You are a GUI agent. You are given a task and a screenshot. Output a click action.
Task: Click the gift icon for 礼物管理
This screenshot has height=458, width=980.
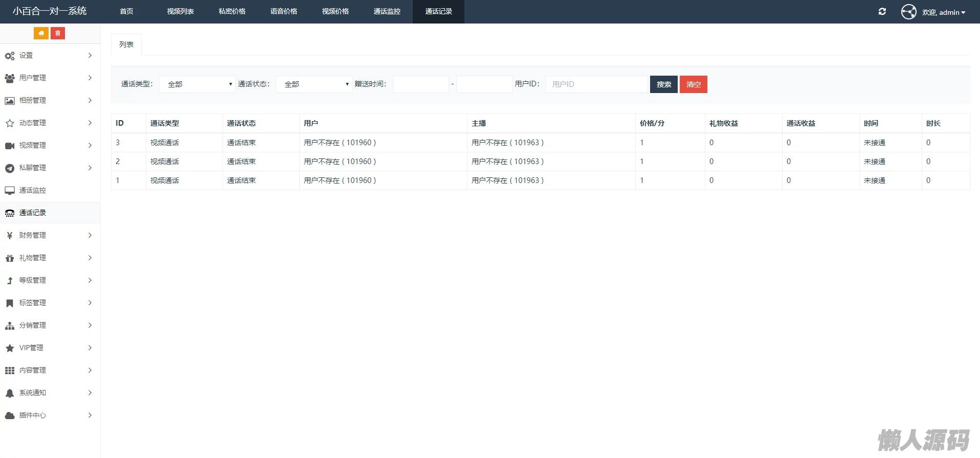10,258
